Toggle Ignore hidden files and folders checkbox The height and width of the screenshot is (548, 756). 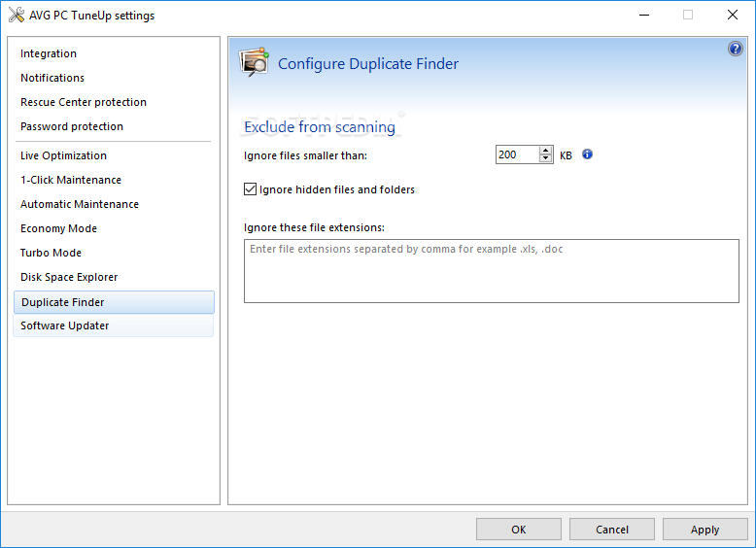coord(250,188)
